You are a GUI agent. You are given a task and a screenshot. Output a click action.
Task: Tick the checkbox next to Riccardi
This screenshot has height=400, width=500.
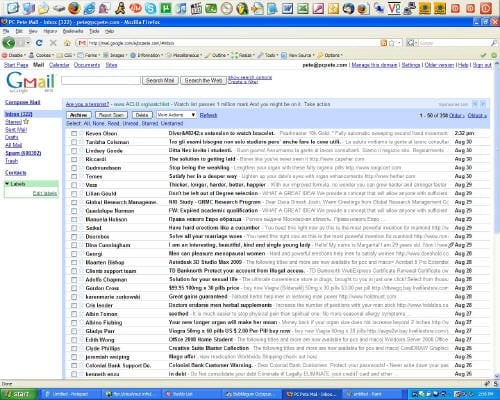[74, 159]
